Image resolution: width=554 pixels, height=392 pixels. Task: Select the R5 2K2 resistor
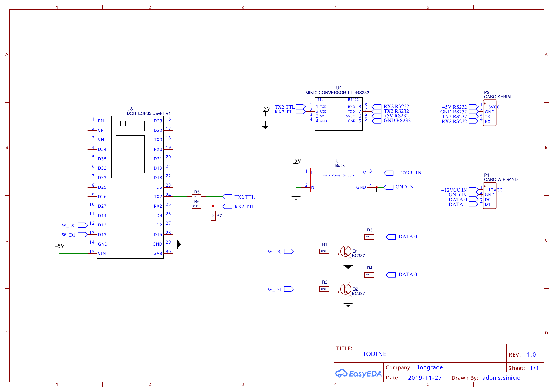click(x=196, y=197)
